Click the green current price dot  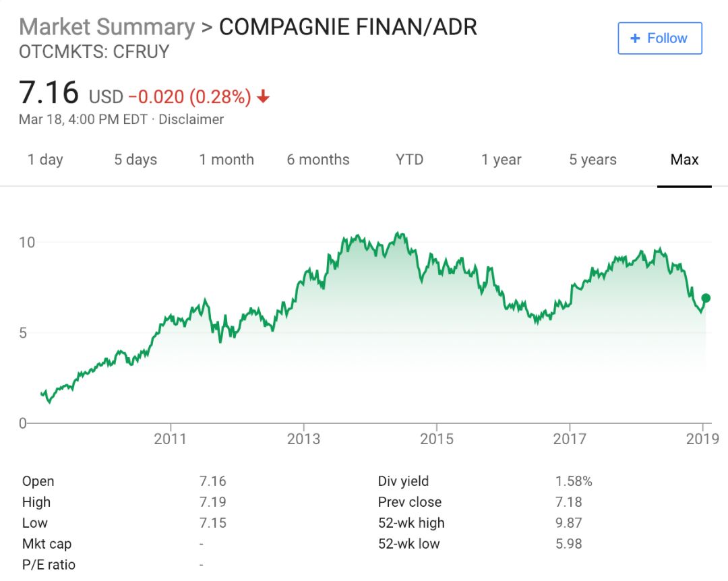tap(706, 298)
